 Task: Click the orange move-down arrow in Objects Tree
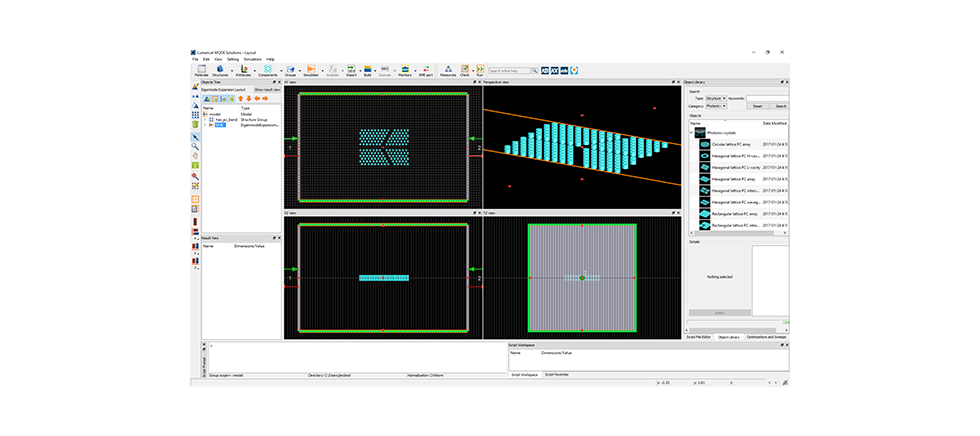click(249, 99)
